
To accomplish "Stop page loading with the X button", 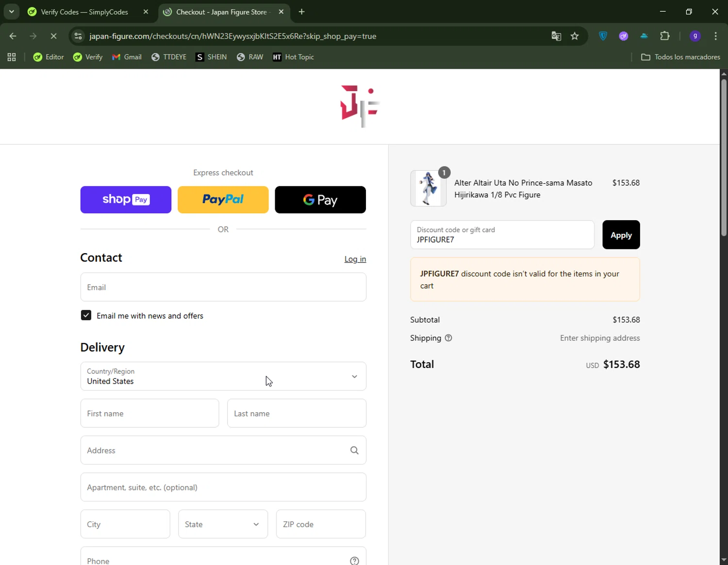I will click(x=53, y=36).
